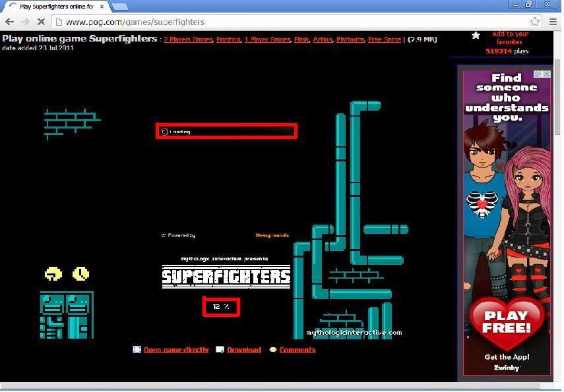
Task: Bookmark this page with the star icon
Action: tap(534, 22)
